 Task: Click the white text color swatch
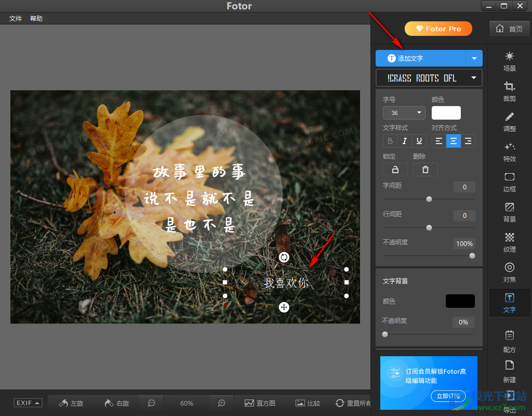(446, 113)
